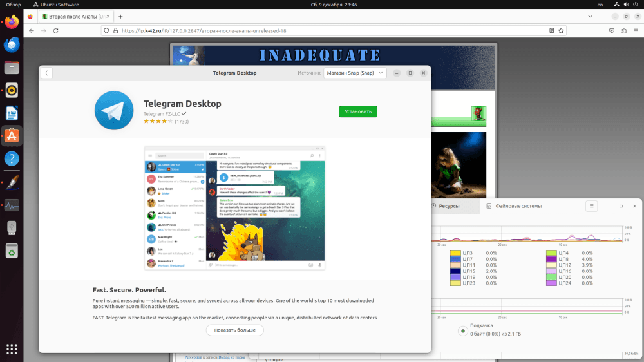Switch the keyboard layout indicator en
This screenshot has width=644, height=362.
(x=600, y=5)
